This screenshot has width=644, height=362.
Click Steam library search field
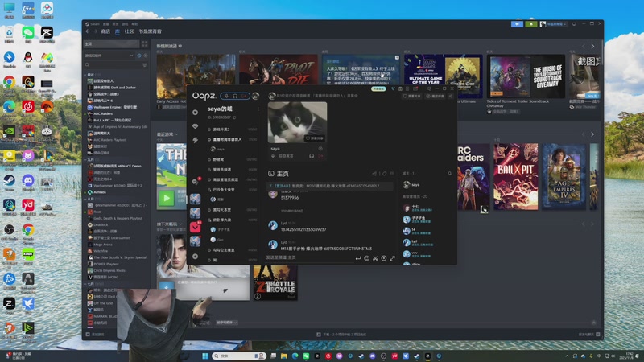pyautogui.click(x=114, y=65)
